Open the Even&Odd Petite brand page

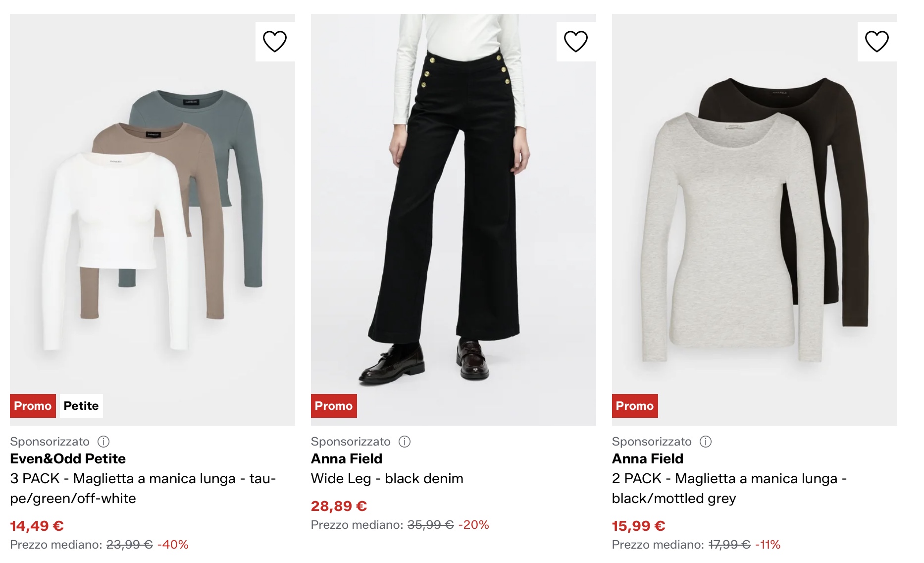pyautogui.click(x=68, y=458)
